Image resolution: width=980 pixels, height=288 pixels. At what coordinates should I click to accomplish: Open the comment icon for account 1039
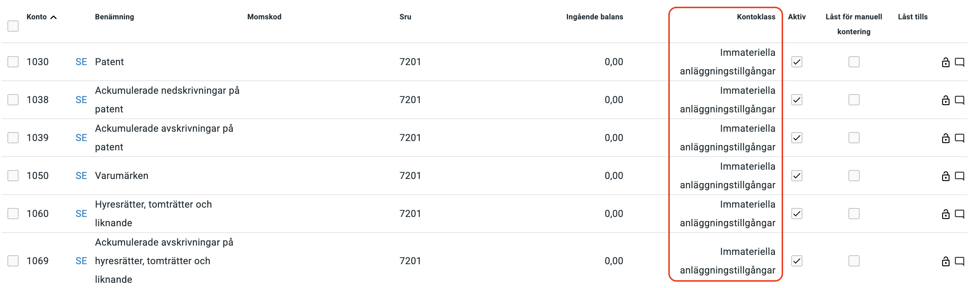point(960,138)
